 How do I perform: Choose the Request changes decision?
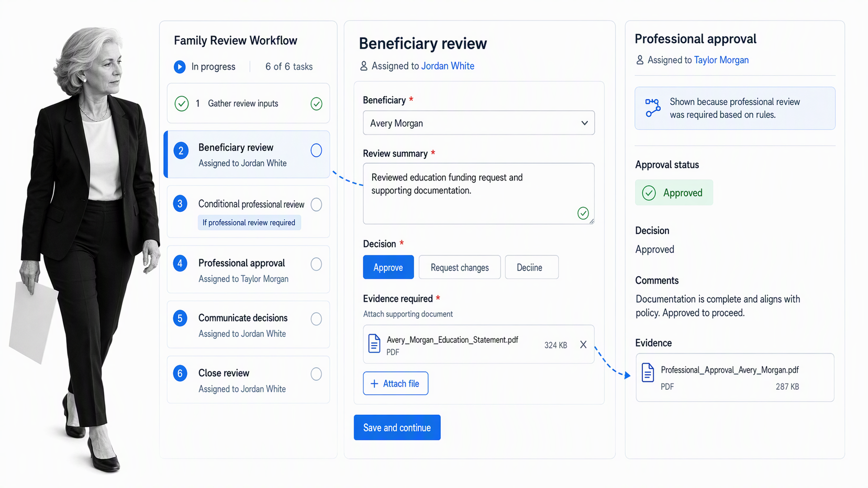pyautogui.click(x=460, y=267)
